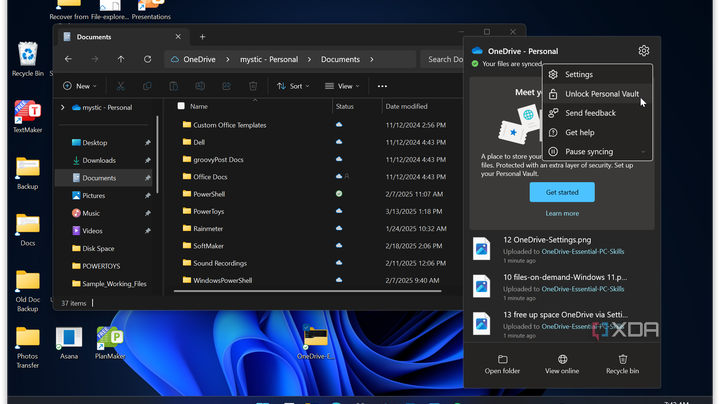The image size is (720, 404).
Task: Open Old Doc Backup desktop folder
Action: click(28, 291)
